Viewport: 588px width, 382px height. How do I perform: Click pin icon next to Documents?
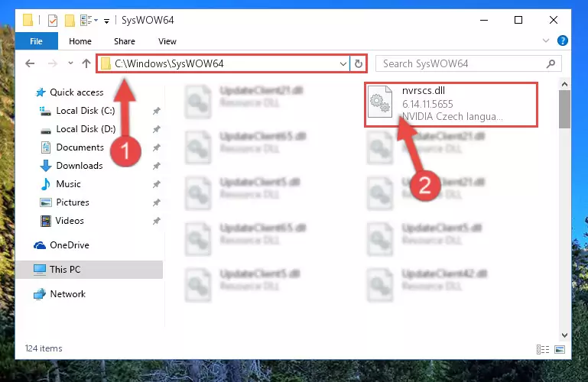(x=157, y=147)
